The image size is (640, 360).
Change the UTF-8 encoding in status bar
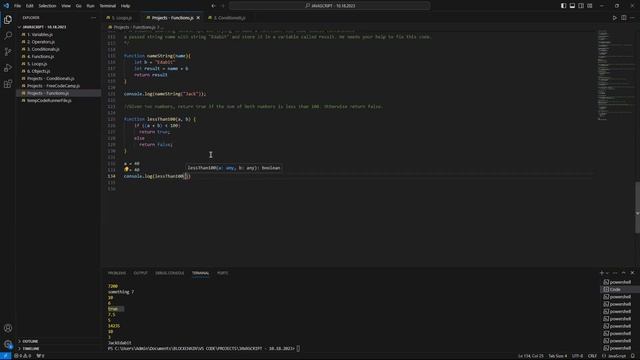[x=578, y=356]
